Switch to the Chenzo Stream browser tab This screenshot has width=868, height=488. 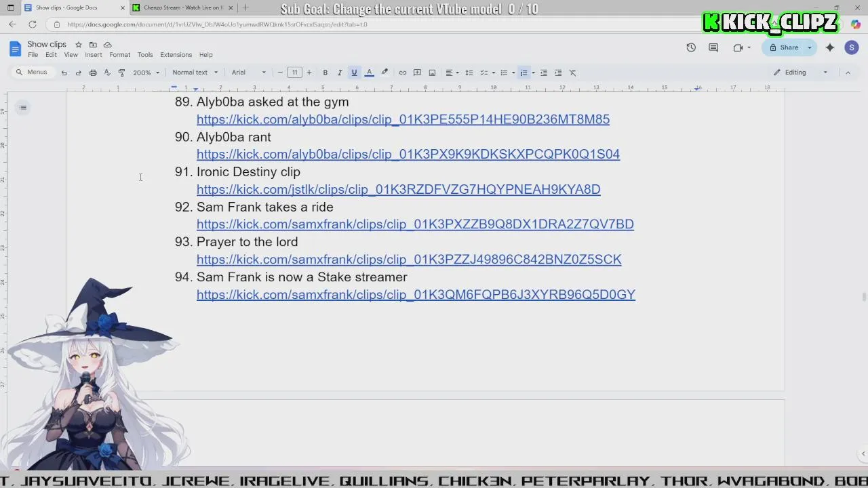click(x=182, y=7)
